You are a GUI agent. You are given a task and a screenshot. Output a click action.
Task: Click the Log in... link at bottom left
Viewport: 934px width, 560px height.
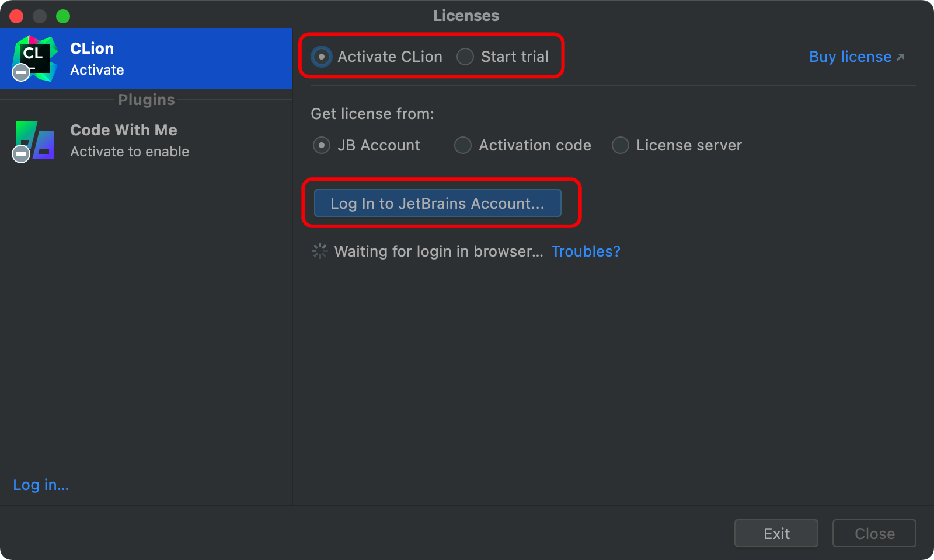tap(41, 485)
